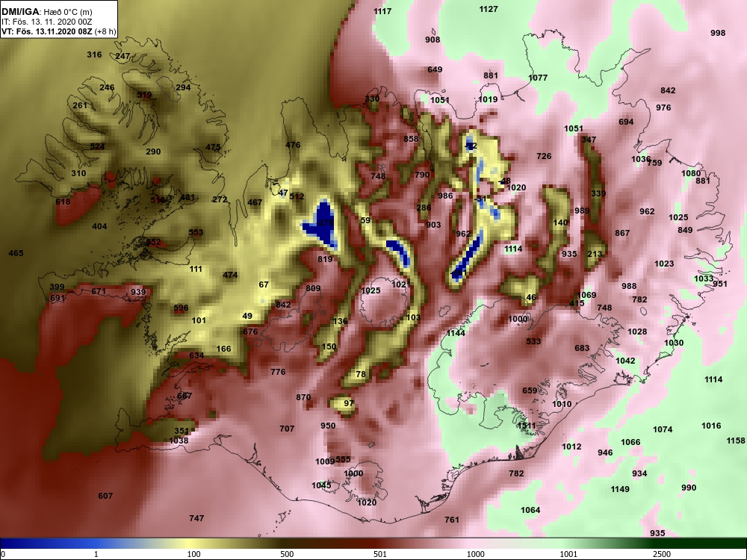The image size is (747, 560).
Task: Click the map value '747'
Action: (x=196, y=518)
